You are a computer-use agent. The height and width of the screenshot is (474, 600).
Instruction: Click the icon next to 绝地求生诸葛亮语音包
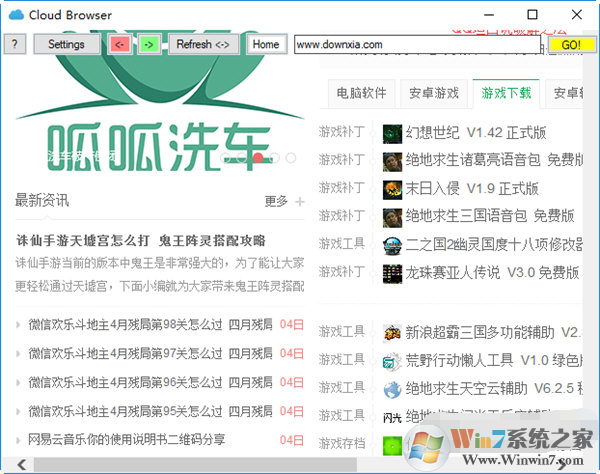click(x=392, y=162)
